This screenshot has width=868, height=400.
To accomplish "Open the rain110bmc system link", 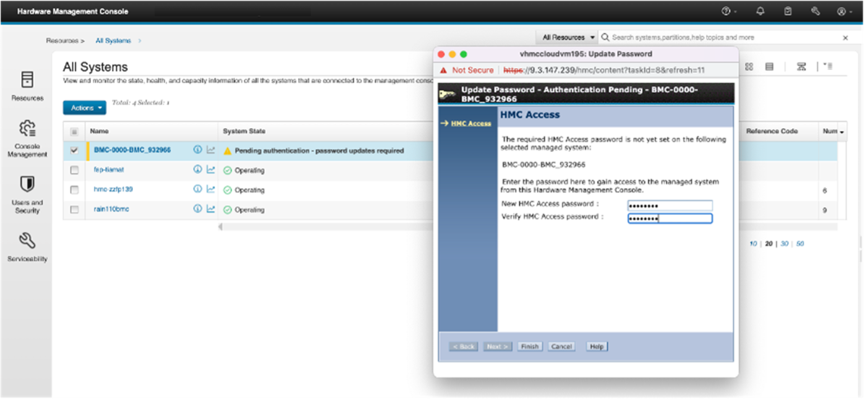I will [x=111, y=209].
